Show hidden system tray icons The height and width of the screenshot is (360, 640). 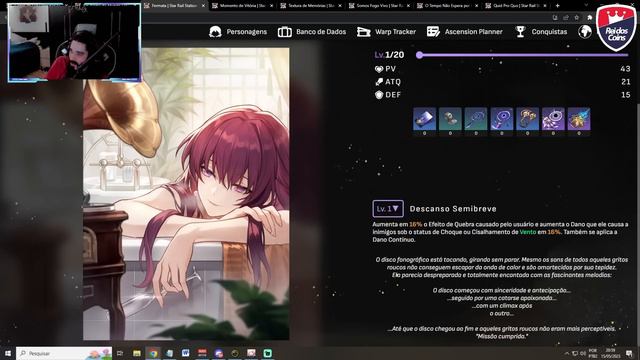click(x=567, y=353)
